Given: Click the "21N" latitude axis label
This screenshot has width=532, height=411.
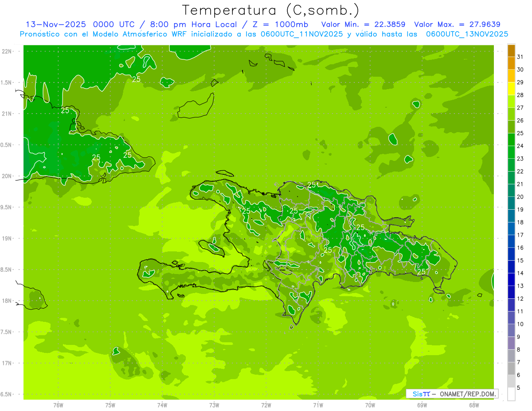Looking at the screenshot, I should pos(7,114).
